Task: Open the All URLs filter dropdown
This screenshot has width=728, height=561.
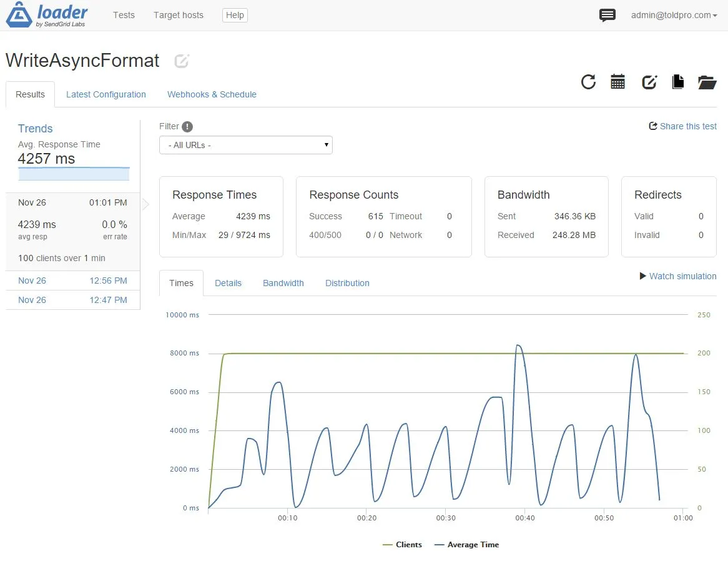Action: point(245,145)
